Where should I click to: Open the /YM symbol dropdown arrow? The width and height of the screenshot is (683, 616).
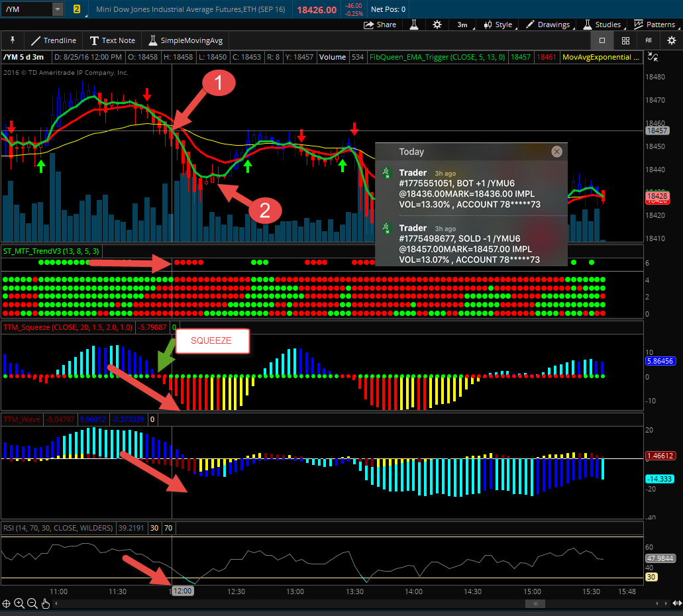point(58,9)
